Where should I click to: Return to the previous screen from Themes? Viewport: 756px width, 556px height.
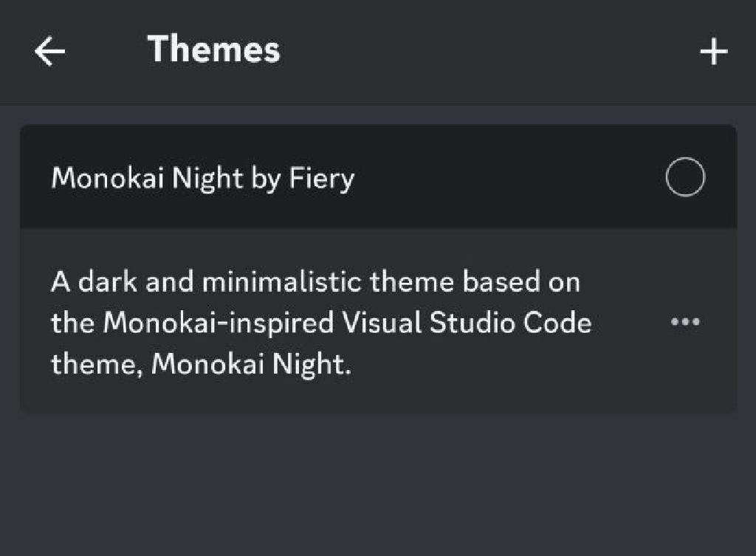tap(49, 52)
